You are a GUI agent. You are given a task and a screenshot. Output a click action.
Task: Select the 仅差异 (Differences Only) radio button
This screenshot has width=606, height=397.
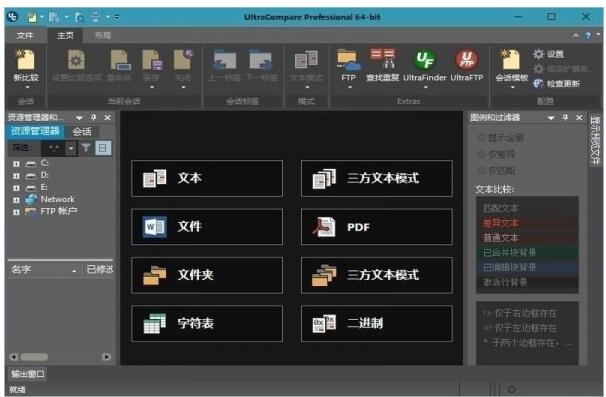tap(482, 154)
